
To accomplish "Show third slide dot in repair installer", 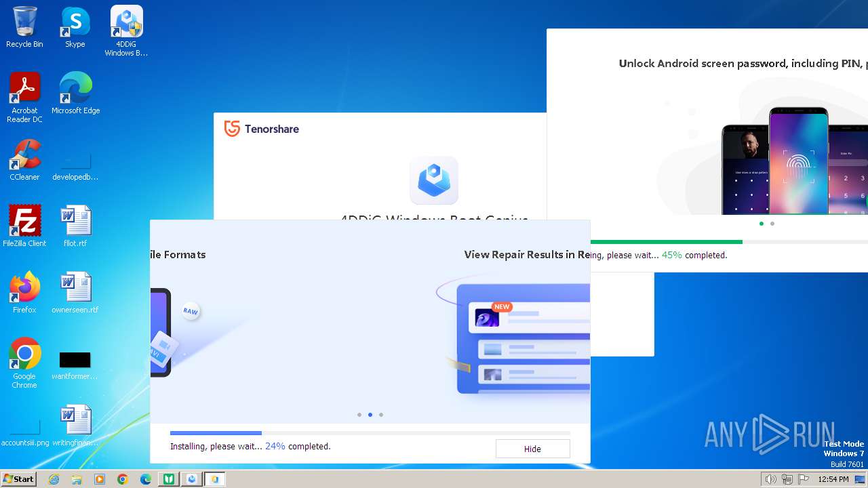I will tap(380, 415).
